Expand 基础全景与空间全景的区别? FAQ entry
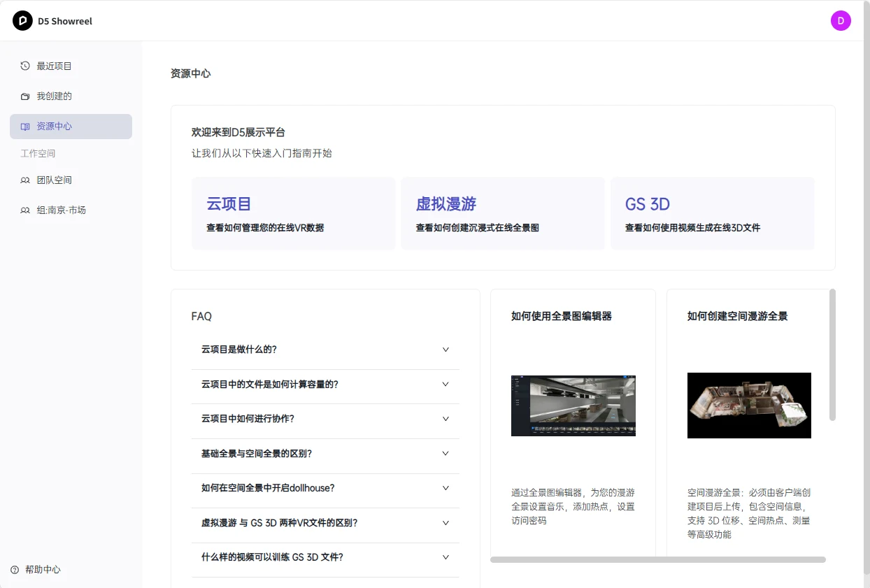Viewport: 870px width, 588px height. (x=445, y=453)
